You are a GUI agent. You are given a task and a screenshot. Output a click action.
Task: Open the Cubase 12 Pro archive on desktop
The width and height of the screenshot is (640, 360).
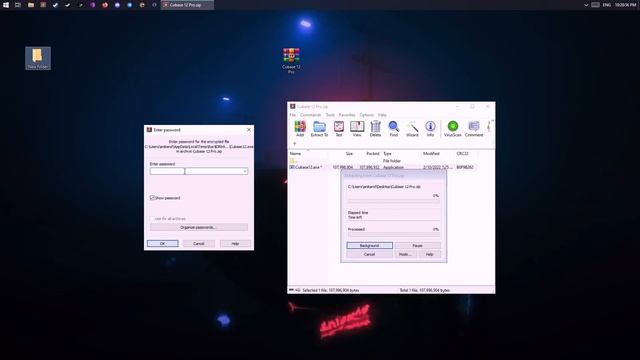(x=291, y=60)
